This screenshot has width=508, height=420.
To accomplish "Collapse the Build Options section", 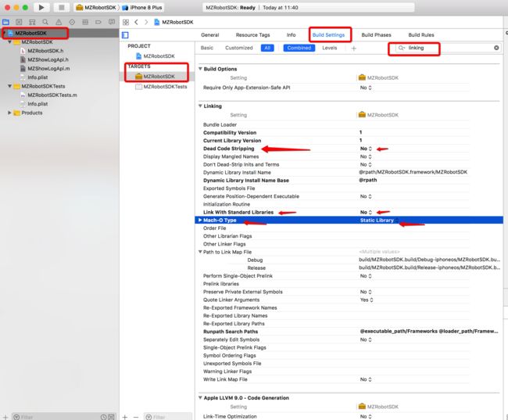I will [x=200, y=69].
